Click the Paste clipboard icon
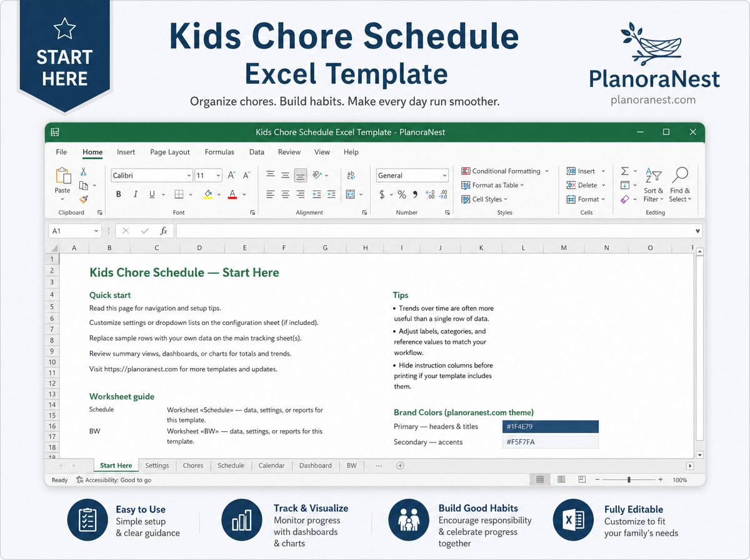The height and width of the screenshot is (560, 750). [62, 176]
